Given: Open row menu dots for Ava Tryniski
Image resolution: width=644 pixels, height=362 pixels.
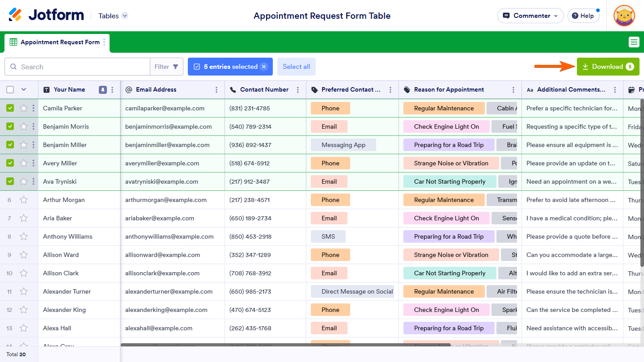Looking at the screenshot, I should [x=34, y=181].
